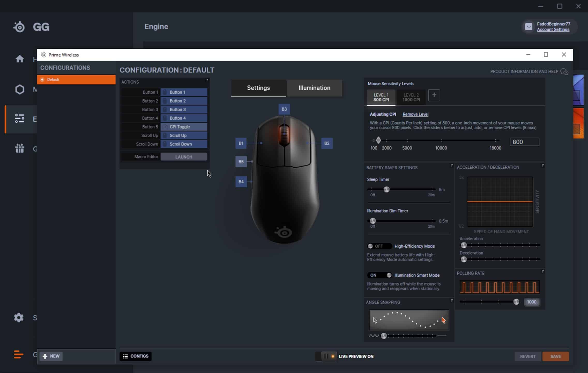Click the orange lines icon at sidebar bottom
588x373 pixels.
click(x=19, y=354)
